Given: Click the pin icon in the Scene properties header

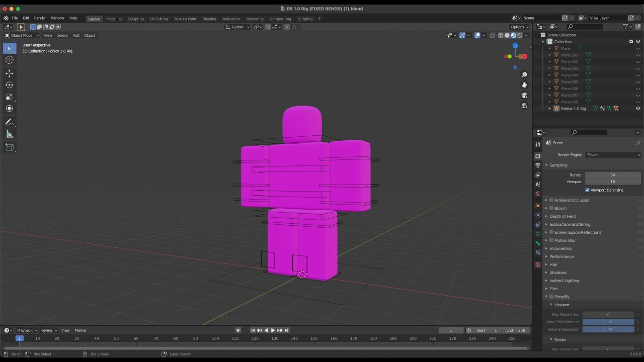Looking at the screenshot, I should pyautogui.click(x=638, y=143).
